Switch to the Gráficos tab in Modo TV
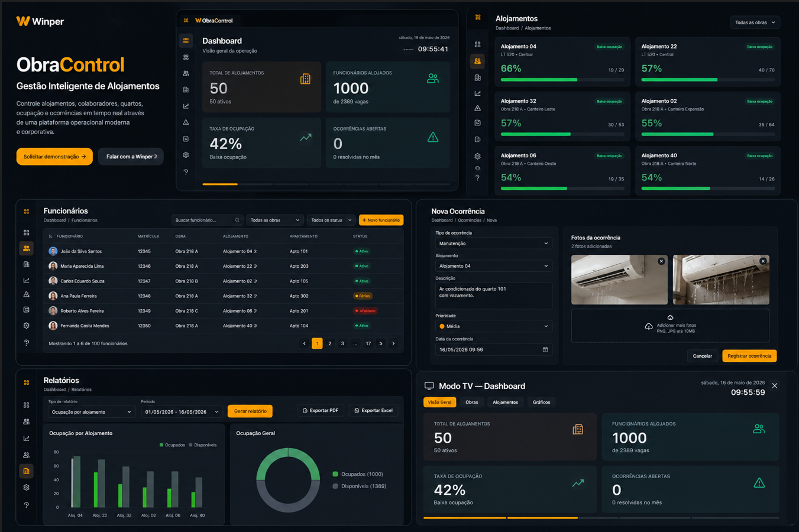 click(x=541, y=402)
